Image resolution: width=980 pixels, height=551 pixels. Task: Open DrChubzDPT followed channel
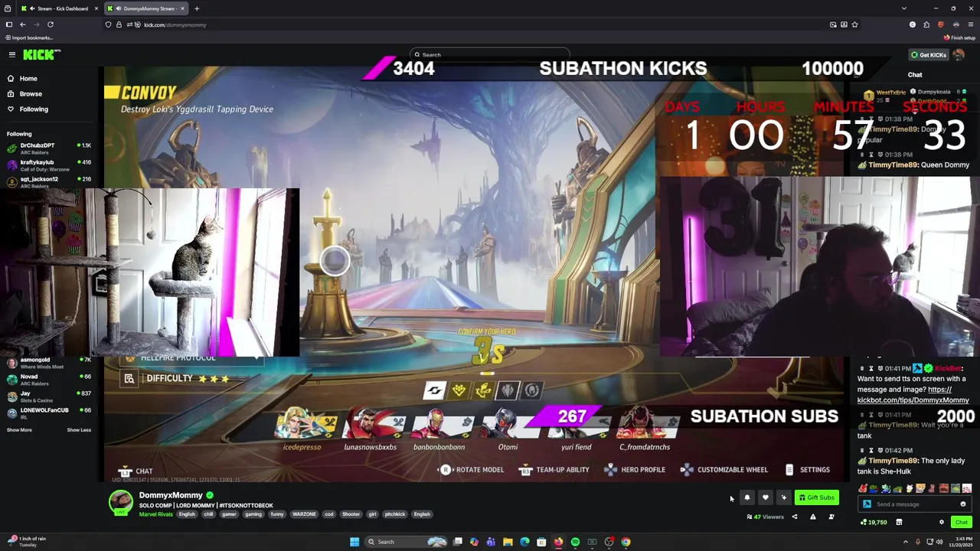point(49,147)
